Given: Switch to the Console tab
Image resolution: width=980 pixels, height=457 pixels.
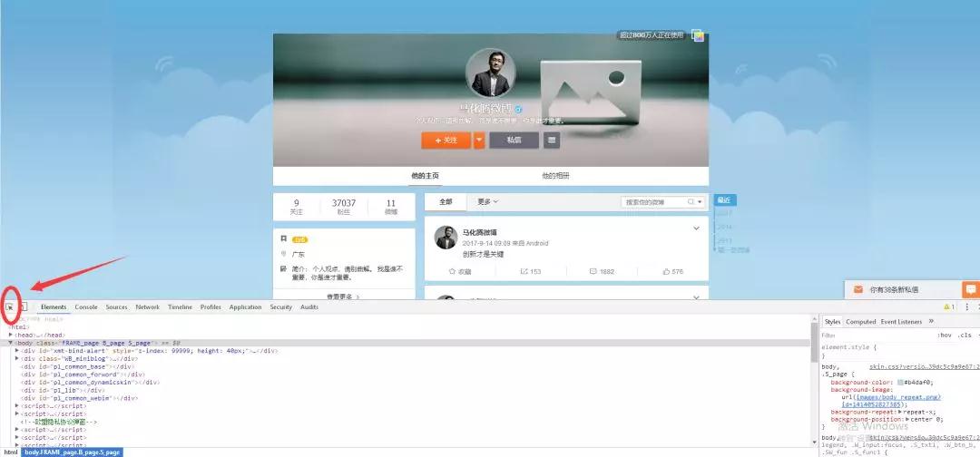Looking at the screenshot, I should 86,307.
